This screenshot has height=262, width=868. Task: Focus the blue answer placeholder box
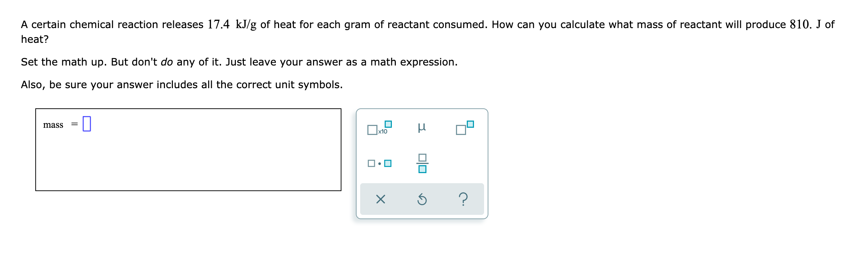point(87,124)
